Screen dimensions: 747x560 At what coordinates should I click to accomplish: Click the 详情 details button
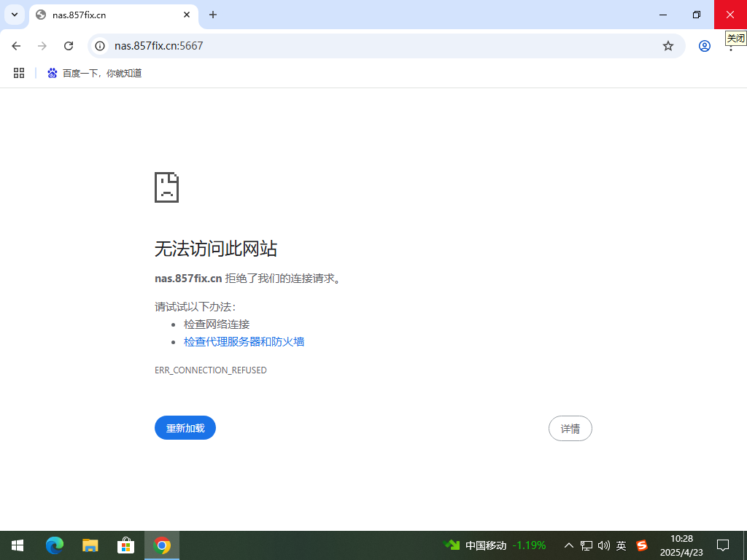[570, 429]
